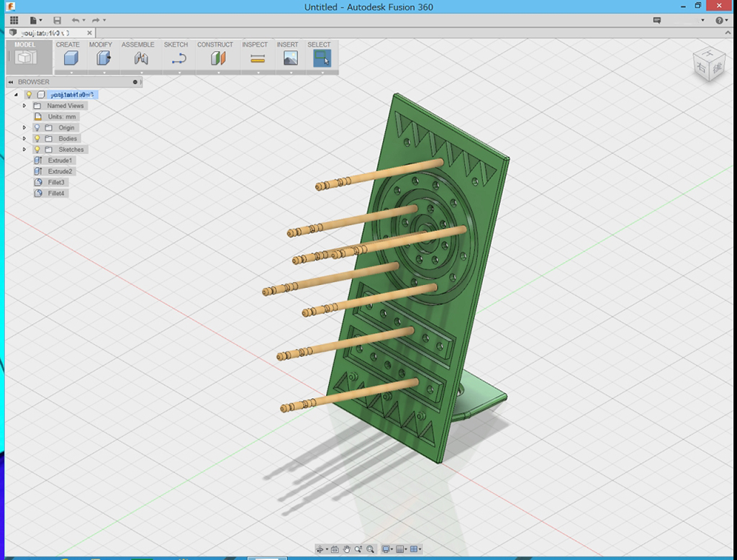Click the SELECT window selection icon
The width and height of the screenshot is (737, 560).
pos(322,58)
